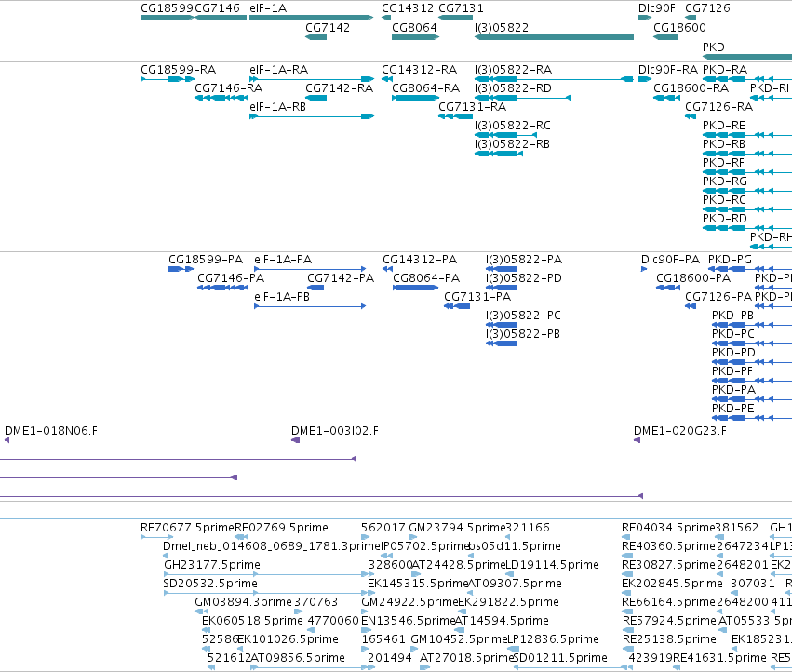
Task: Open protein Dlc90F-PA
Action: [670, 260]
